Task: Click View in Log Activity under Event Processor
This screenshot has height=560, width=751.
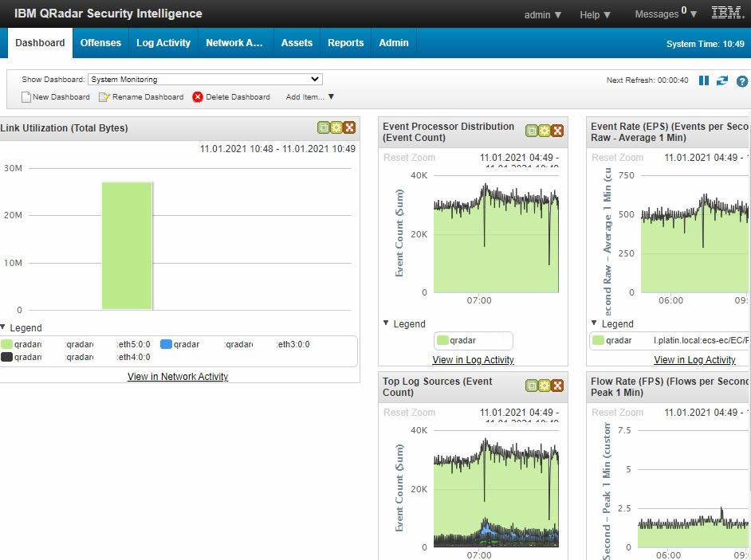Action: coord(474,360)
